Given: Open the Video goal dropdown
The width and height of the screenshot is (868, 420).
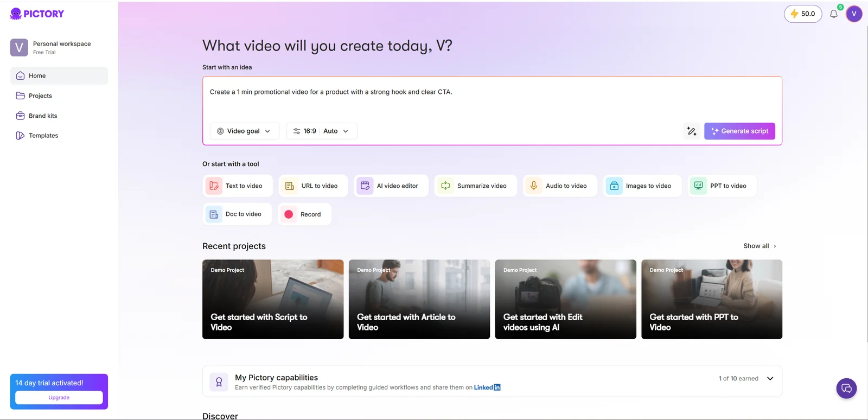Looking at the screenshot, I should pyautogui.click(x=244, y=131).
